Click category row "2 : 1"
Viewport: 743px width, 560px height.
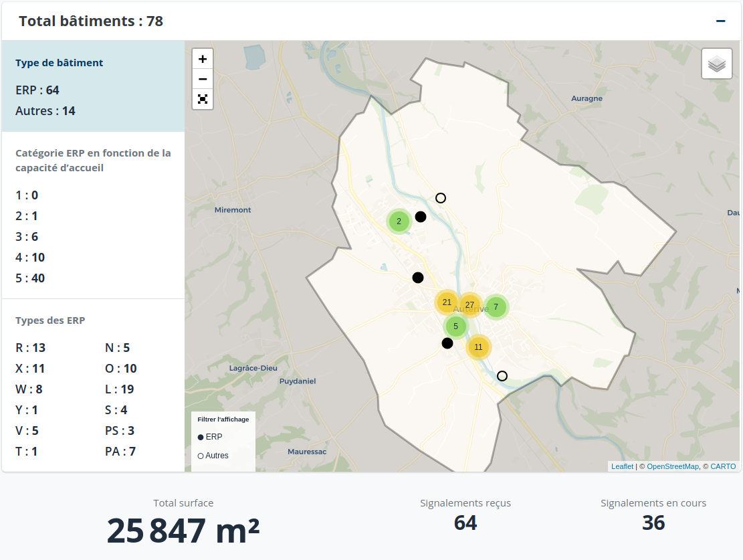point(27,215)
